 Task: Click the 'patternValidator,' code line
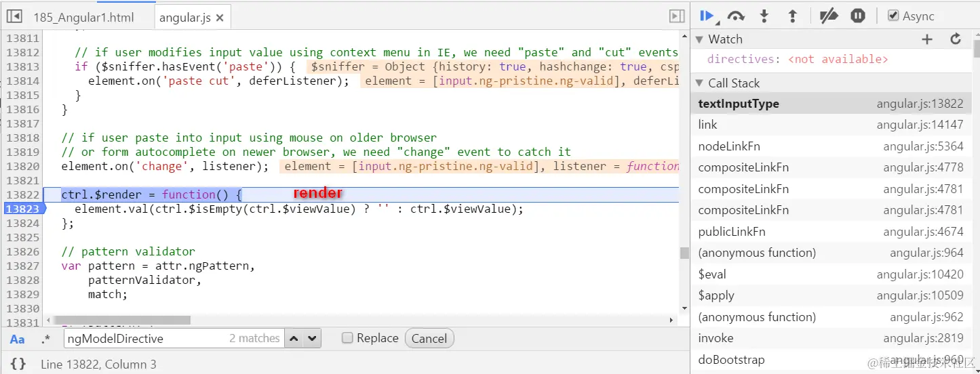[x=145, y=280]
